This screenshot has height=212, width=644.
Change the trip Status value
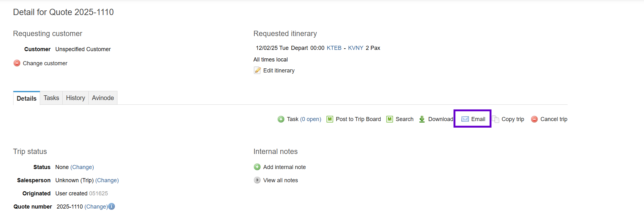(82, 167)
